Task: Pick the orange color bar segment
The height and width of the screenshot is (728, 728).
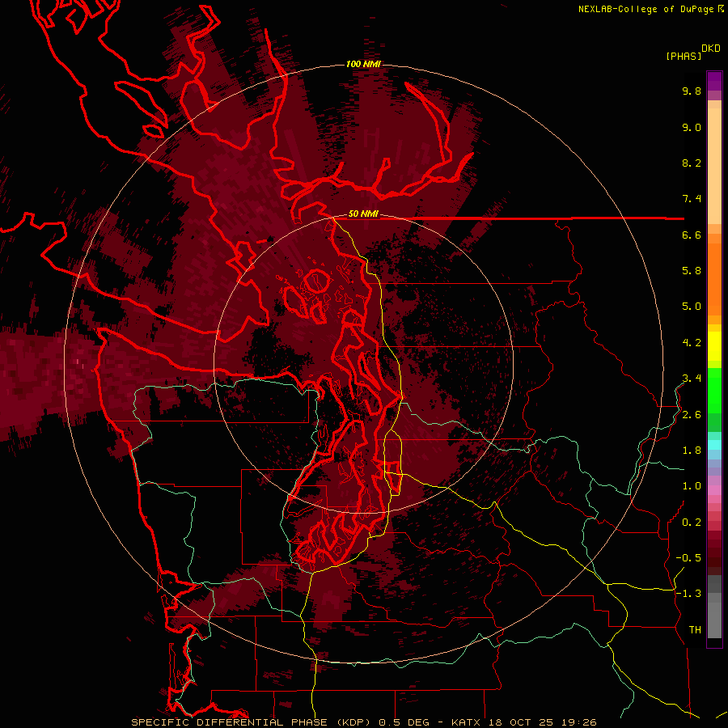Action: coord(714,279)
